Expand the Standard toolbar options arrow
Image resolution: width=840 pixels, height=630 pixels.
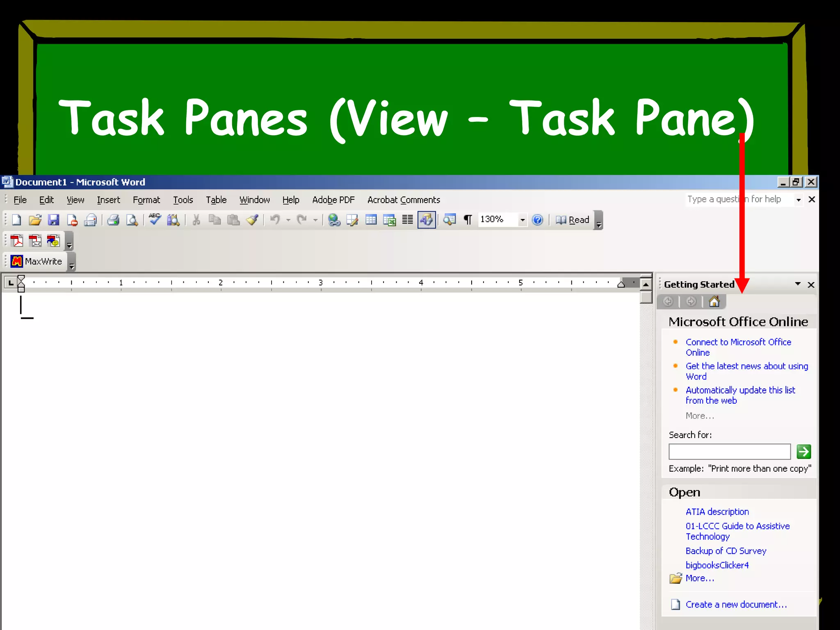[599, 220]
